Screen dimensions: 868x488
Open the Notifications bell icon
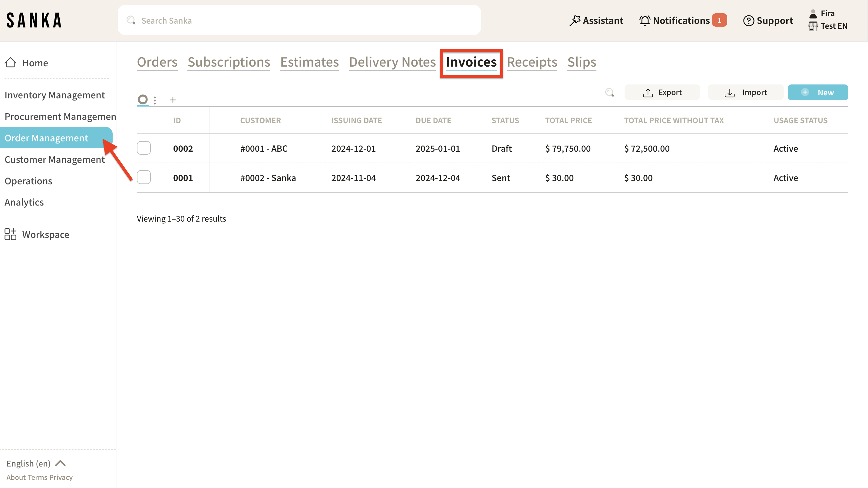point(645,21)
